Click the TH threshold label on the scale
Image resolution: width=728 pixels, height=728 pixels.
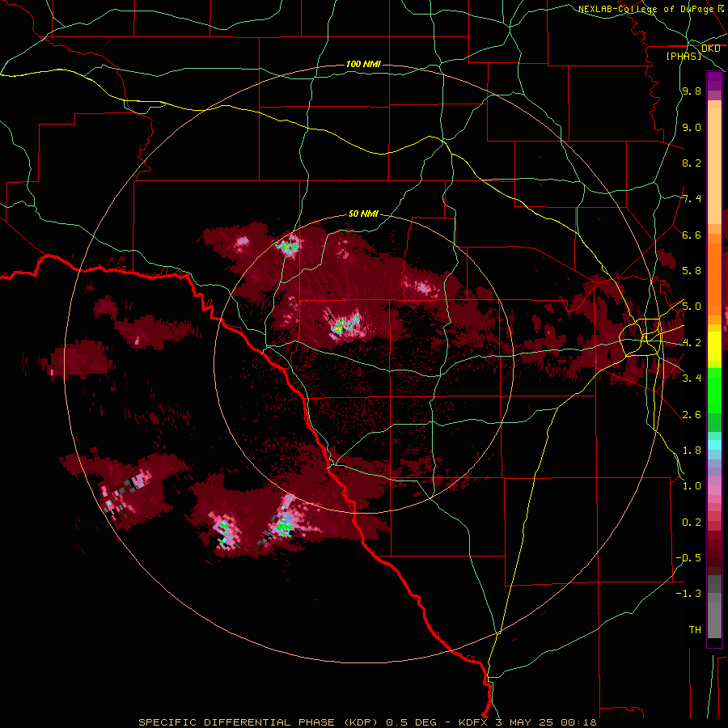coord(695,629)
